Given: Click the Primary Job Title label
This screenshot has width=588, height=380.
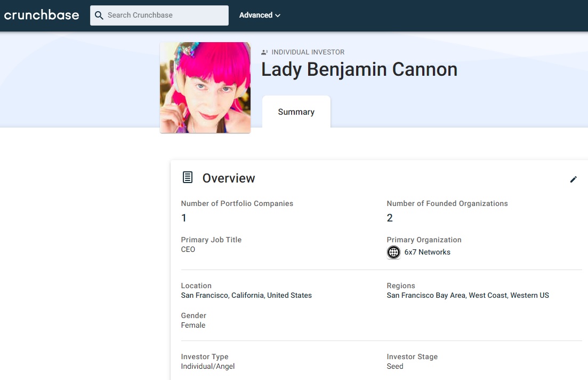Looking at the screenshot, I should (x=211, y=240).
